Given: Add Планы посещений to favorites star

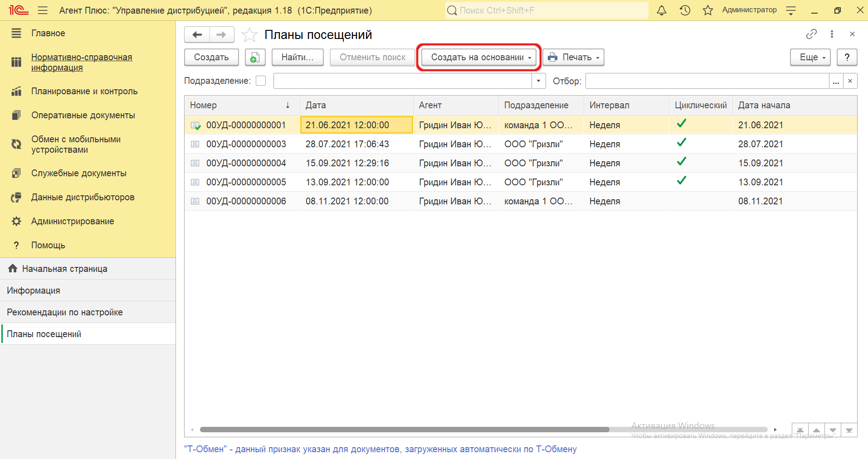Looking at the screenshot, I should 249,35.
